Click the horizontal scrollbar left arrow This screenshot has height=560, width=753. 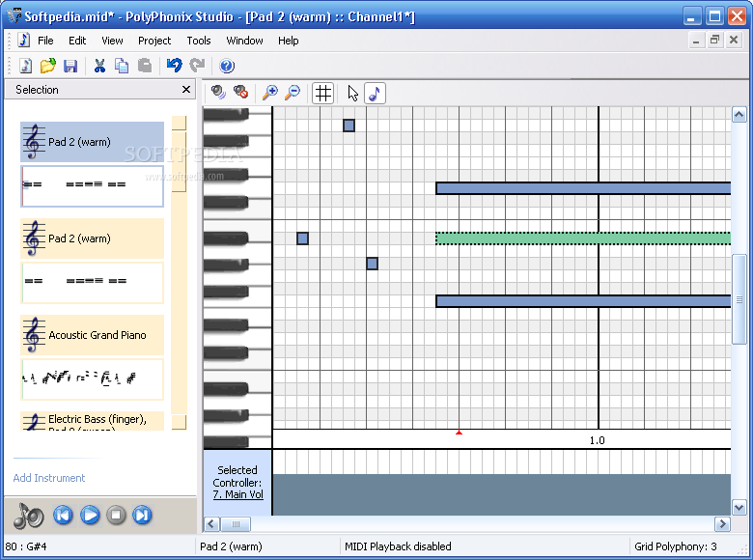pos(212,524)
